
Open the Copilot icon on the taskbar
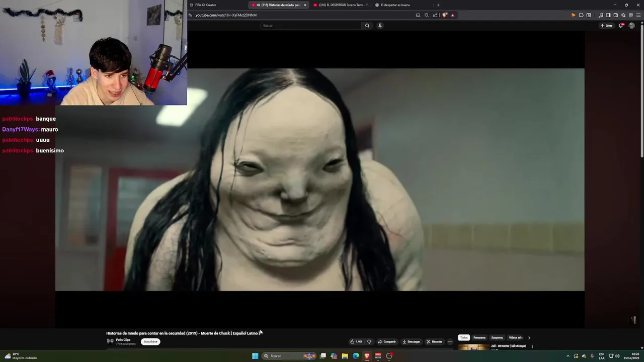334,356
